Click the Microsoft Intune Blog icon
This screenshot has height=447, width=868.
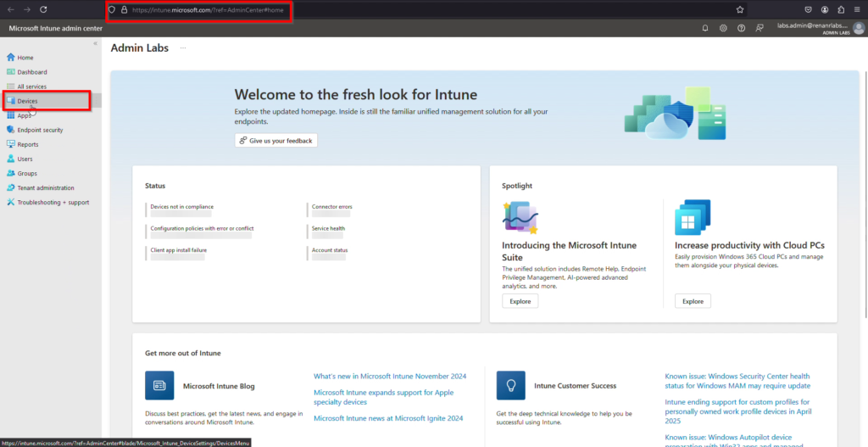[x=159, y=386]
